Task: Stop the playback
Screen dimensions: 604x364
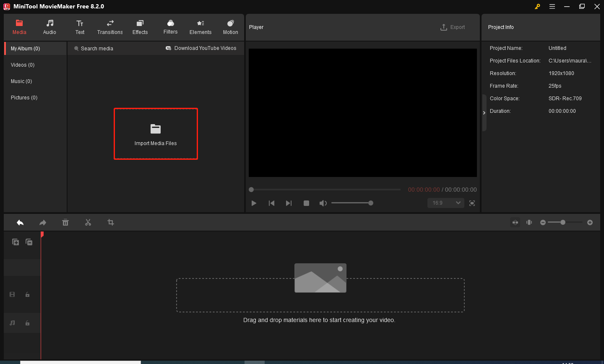Action: pos(306,203)
